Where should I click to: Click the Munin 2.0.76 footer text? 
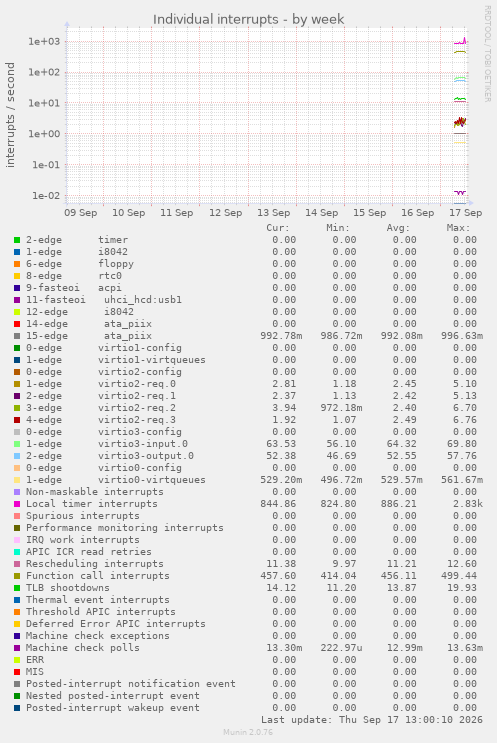coord(248,732)
